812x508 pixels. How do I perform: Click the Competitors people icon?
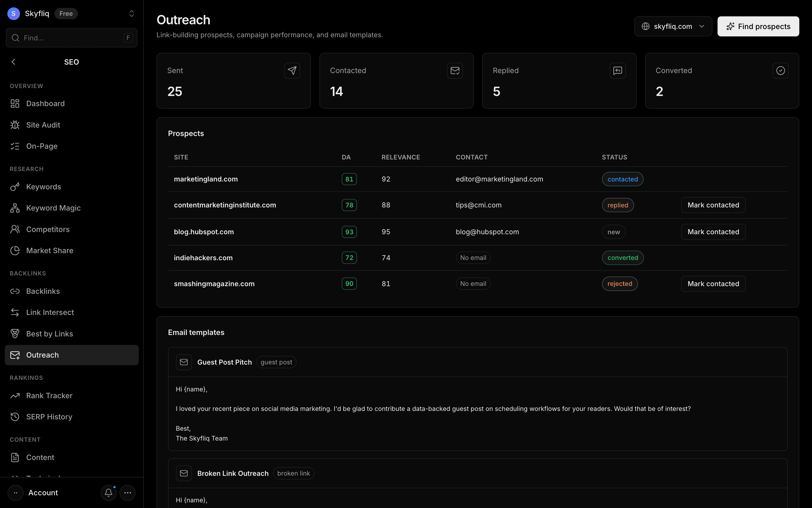15,229
